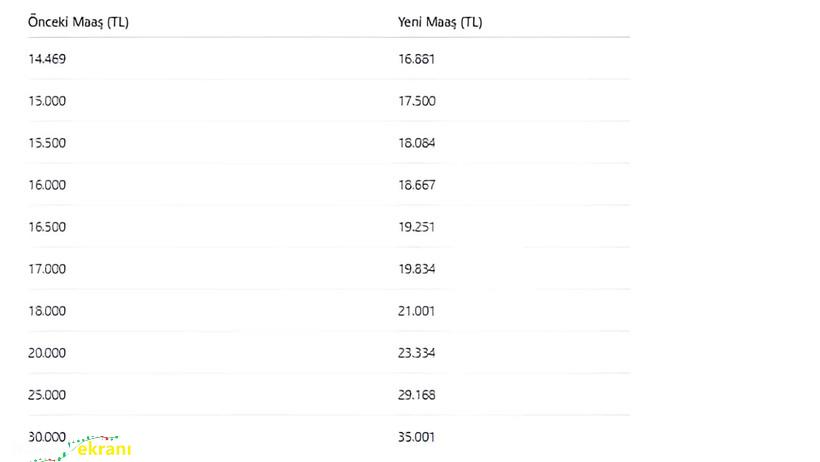Click the 16.500 previous salary cell

47,227
